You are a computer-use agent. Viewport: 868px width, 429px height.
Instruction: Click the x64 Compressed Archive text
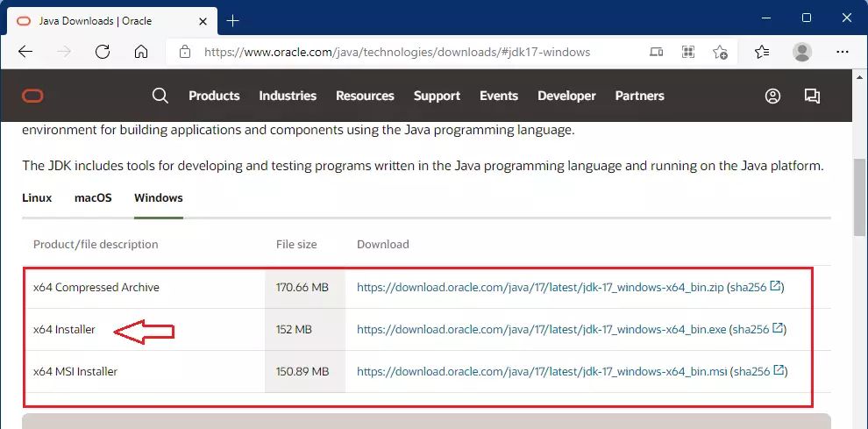(x=96, y=287)
